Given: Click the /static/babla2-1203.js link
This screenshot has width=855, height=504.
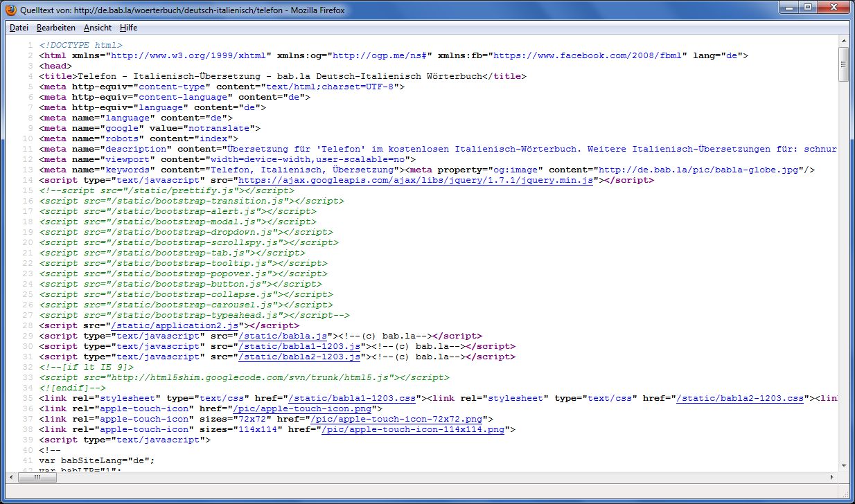Looking at the screenshot, I should pyautogui.click(x=300, y=357).
